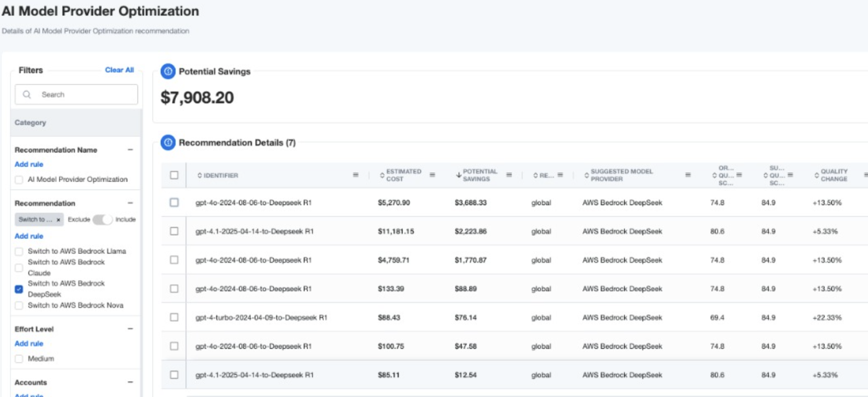
Task: Sort by Potential Savings descending arrow
Action: tap(459, 175)
